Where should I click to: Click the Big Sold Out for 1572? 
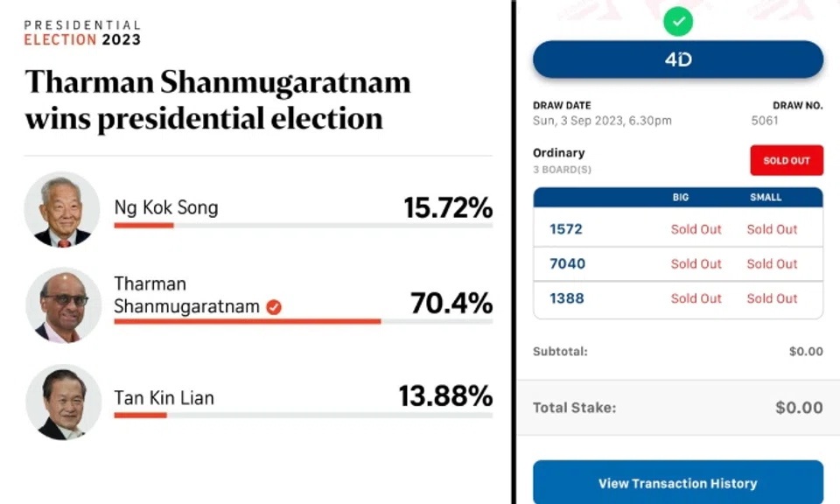tap(696, 229)
